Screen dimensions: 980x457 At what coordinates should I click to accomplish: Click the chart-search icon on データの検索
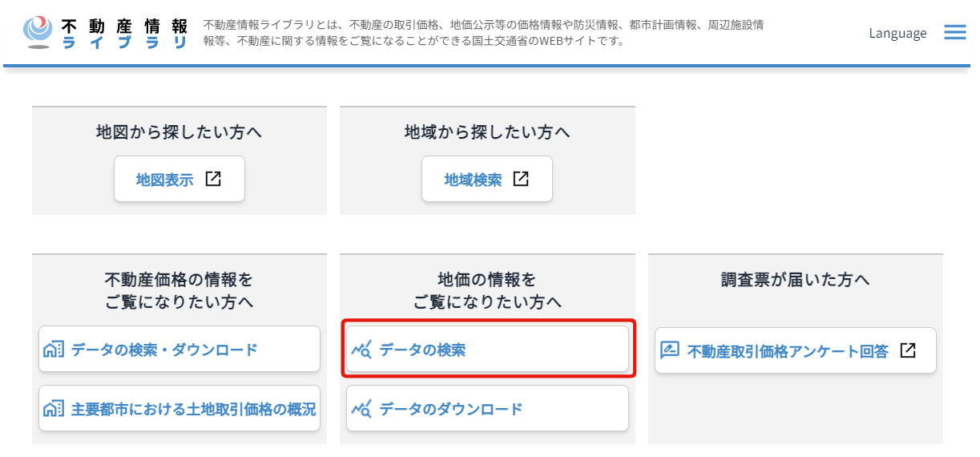(x=361, y=350)
